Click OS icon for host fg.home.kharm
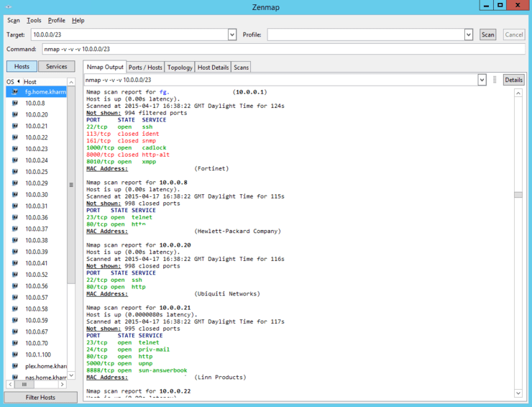This screenshot has width=532, height=407. 15,91
